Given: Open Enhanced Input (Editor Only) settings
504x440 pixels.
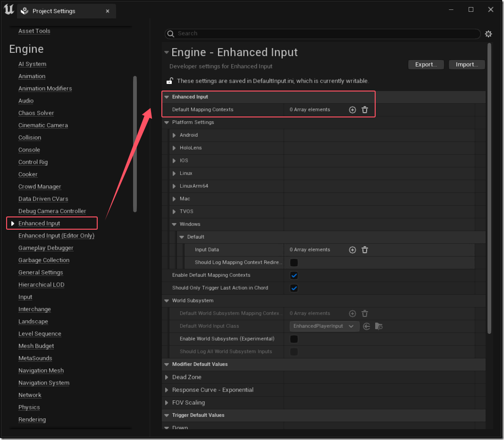Looking at the screenshot, I should coord(56,235).
